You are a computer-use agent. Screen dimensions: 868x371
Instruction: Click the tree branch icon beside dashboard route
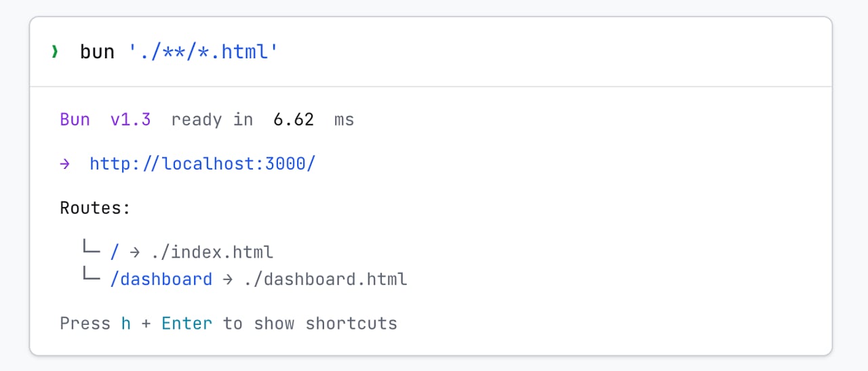click(x=91, y=276)
